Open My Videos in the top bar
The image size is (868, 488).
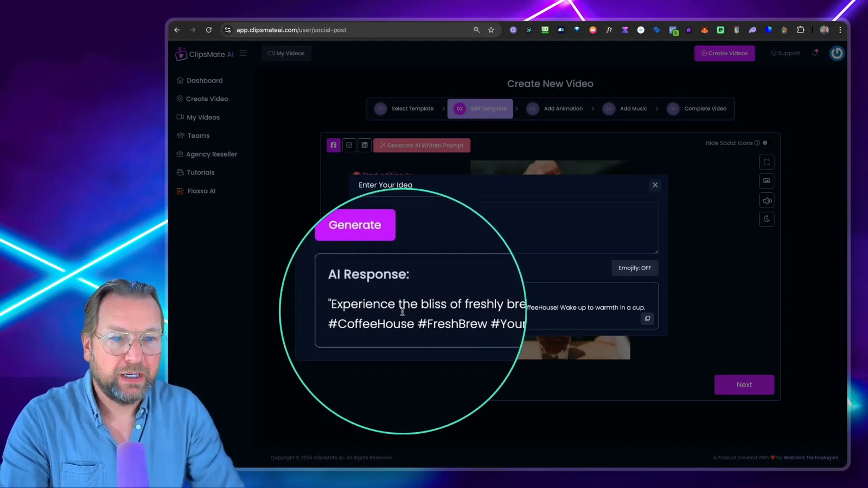pos(286,53)
